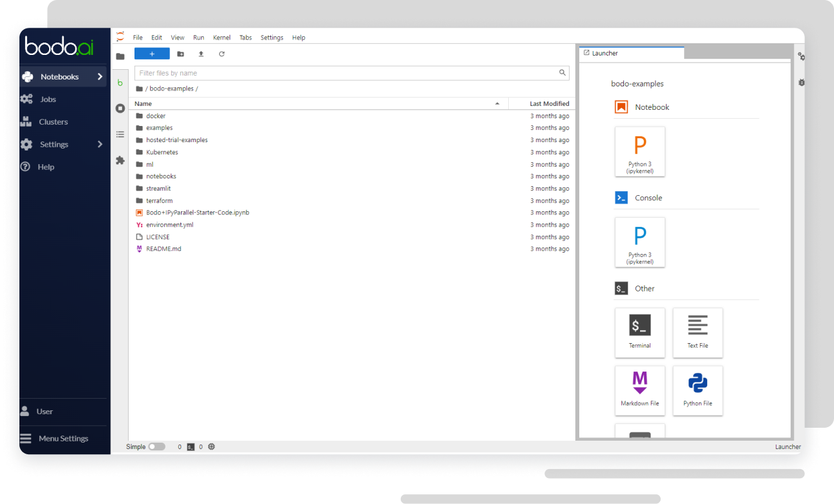Click the Settings gear icon in sidebar

(x=27, y=144)
